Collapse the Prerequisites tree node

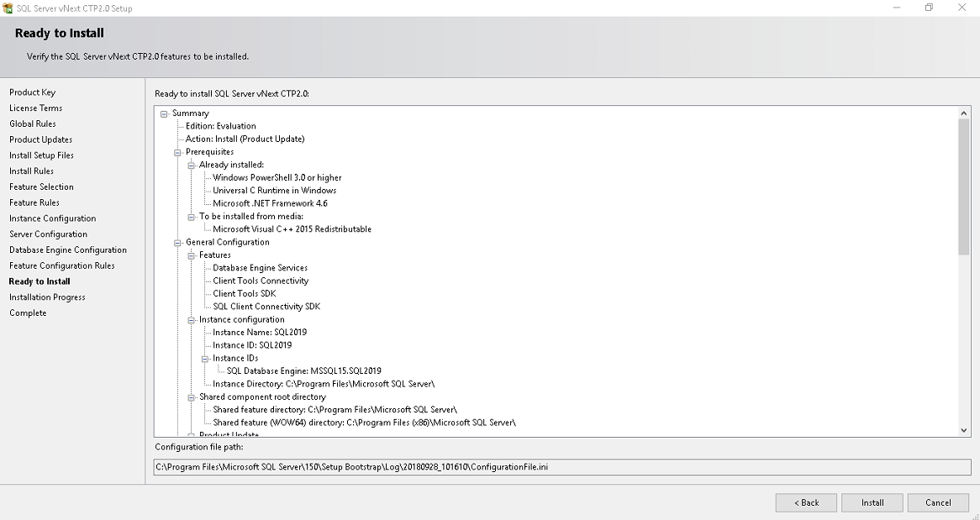click(x=177, y=152)
